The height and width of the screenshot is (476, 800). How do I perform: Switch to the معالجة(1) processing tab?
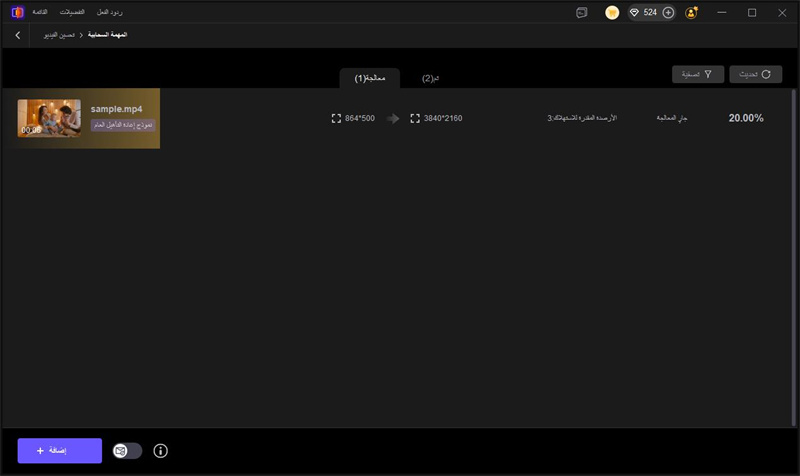point(369,77)
